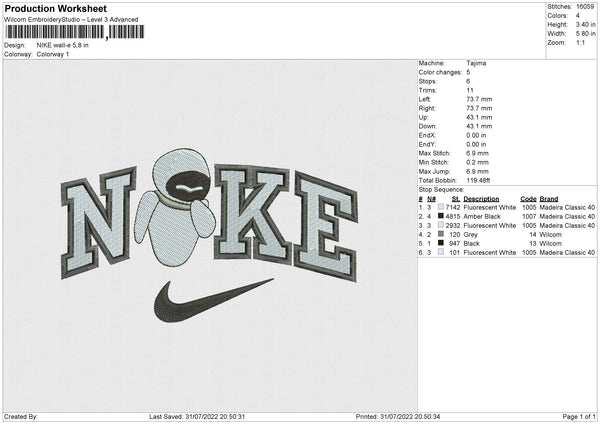Viewport: 600px width, 424px height.
Task: Click the St. column header
Action: pyautogui.click(x=456, y=199)
